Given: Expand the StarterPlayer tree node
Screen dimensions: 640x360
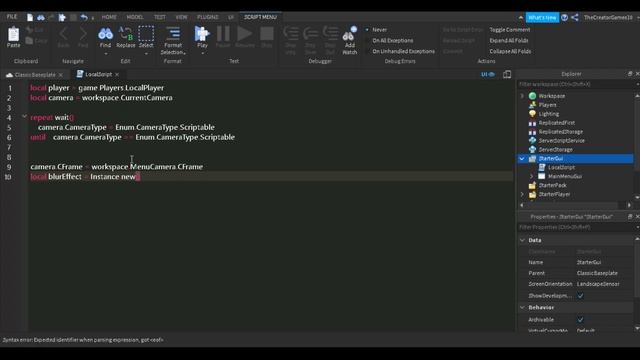Looking at the screenshot, I should coord(522,194).
